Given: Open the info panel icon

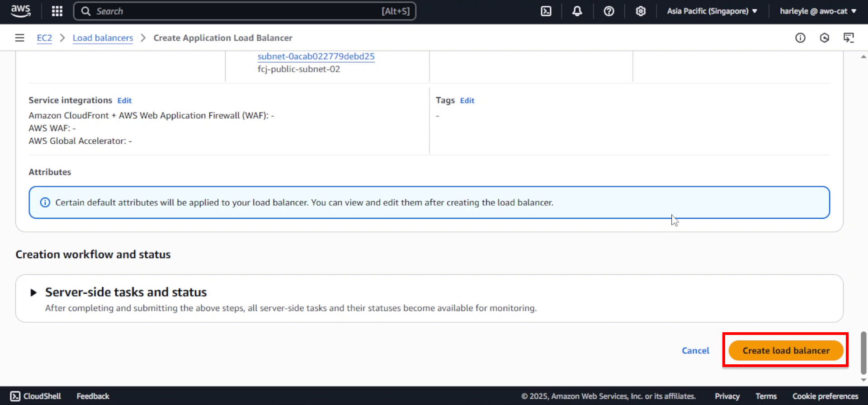Looking at the screenshot, I should pos(800,38).
